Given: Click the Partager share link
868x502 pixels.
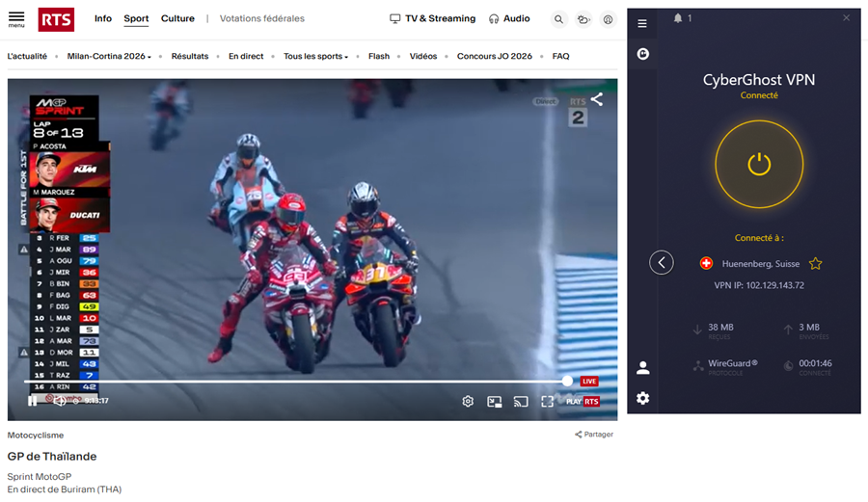Looking at the screenshot, I should click(594, 434).
